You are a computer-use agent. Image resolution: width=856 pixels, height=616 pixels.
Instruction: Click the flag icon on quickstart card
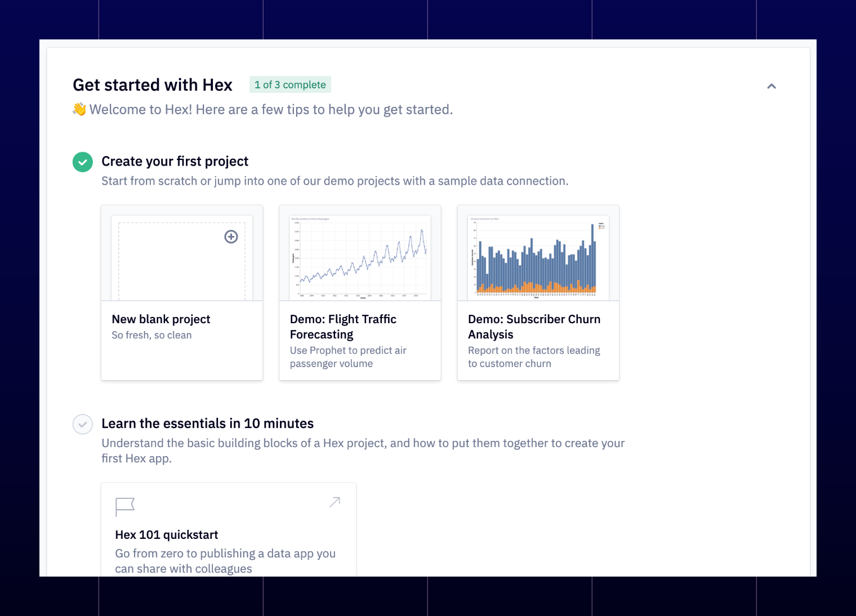(125, 507)
